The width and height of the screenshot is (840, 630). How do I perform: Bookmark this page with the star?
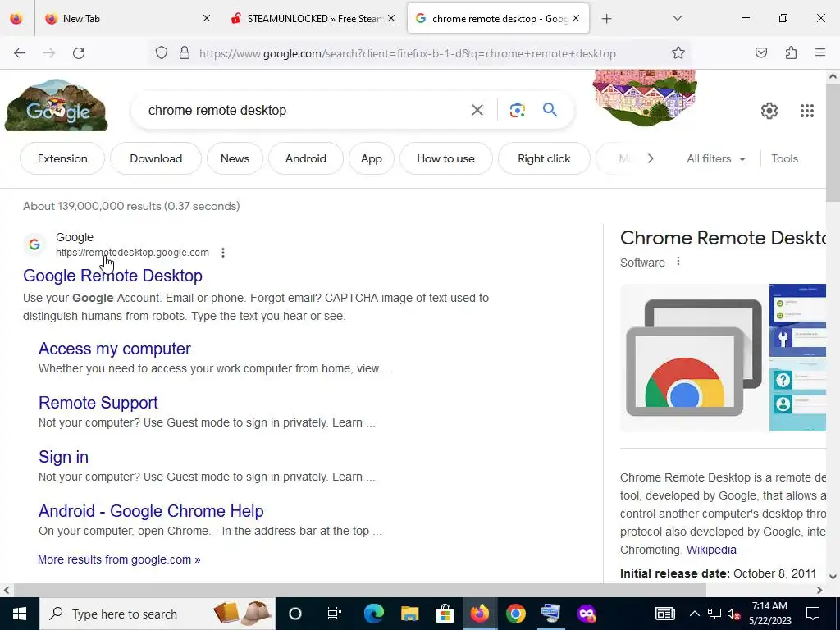point(678,53)
